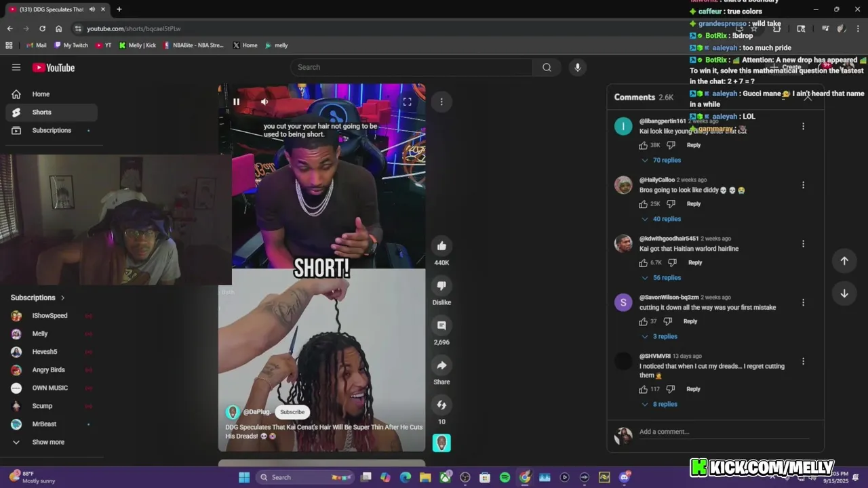Select Shorts in the sidebar

(x=52, y=113)
